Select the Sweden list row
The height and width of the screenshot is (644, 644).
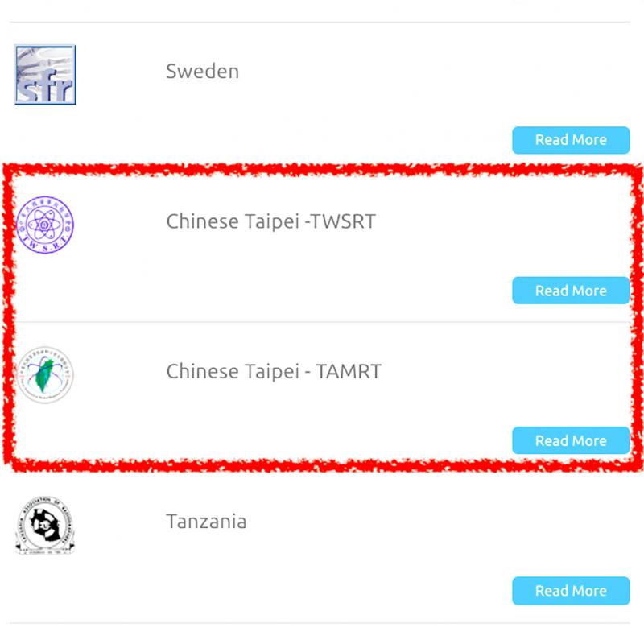click(320, 97)
